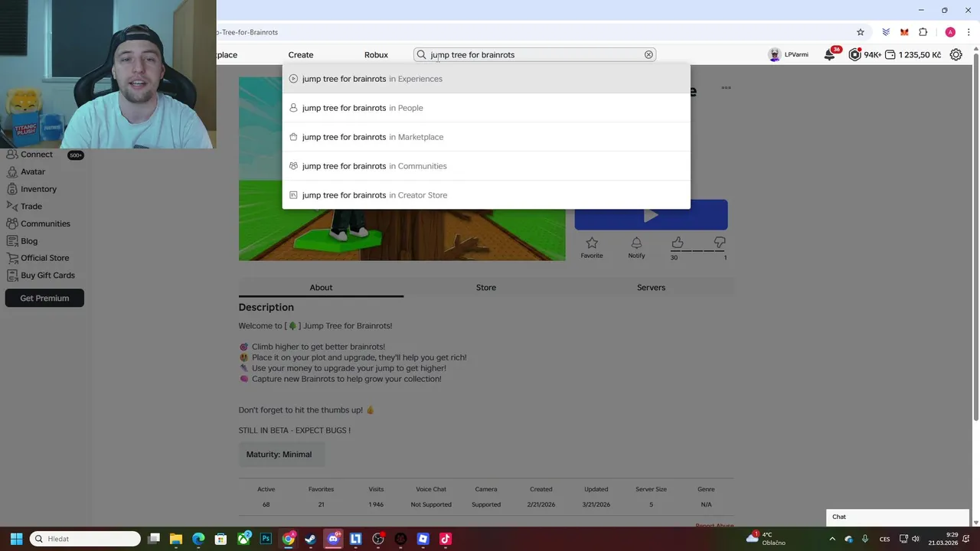The width and height of the screenshot is (980, 551).
Task: Click the game thumbnail image
Action: (402, 169)
